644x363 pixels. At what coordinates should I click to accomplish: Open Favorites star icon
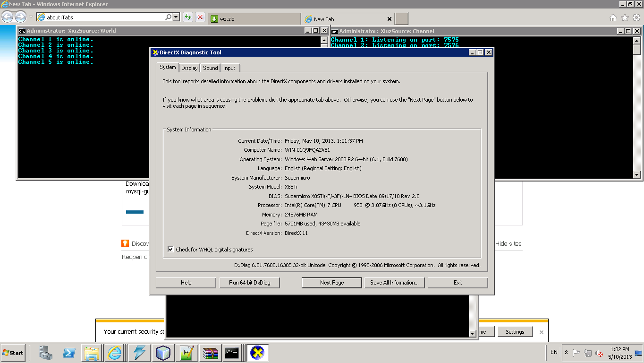coord(625,18)
